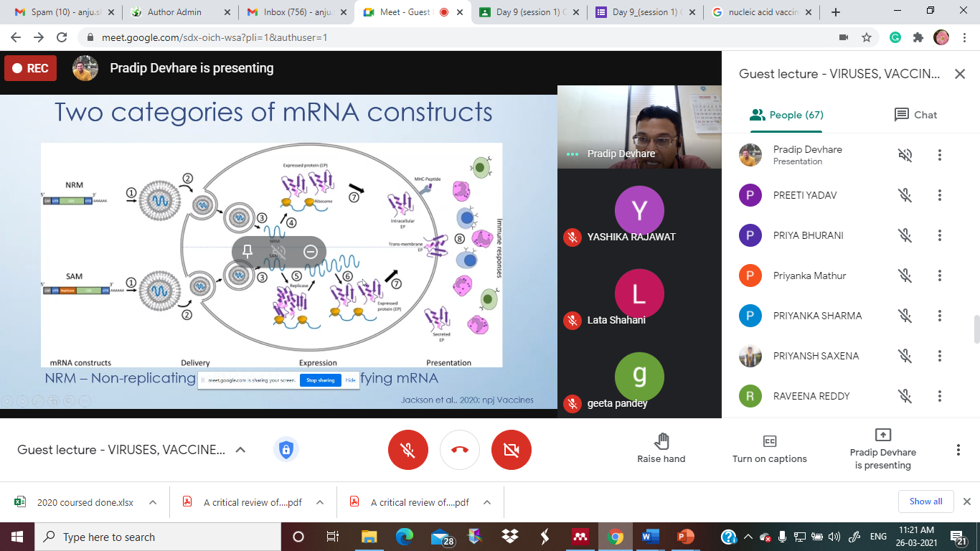Toggle the camera off button
This screenshot has height=551, width=980.
click(x=512, y=450)
